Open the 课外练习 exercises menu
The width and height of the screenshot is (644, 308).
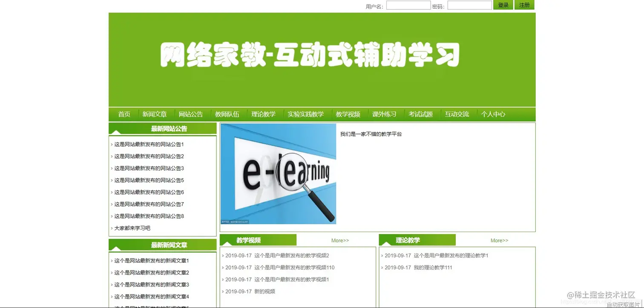click(385, 114)
